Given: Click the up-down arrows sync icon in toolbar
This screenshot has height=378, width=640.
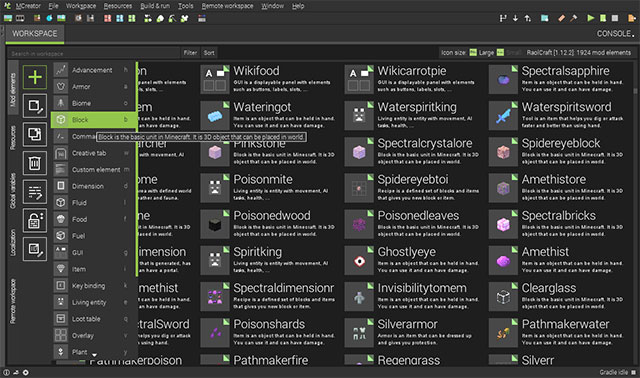Looking at the screenshot, I should coord(527,18).
